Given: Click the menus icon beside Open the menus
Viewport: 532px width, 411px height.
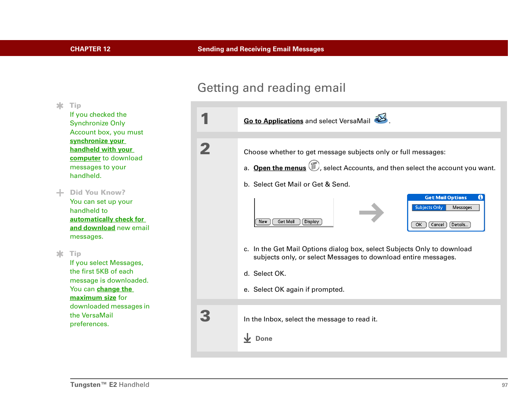Looking at the screenshot, I should (x=314, y=165).
